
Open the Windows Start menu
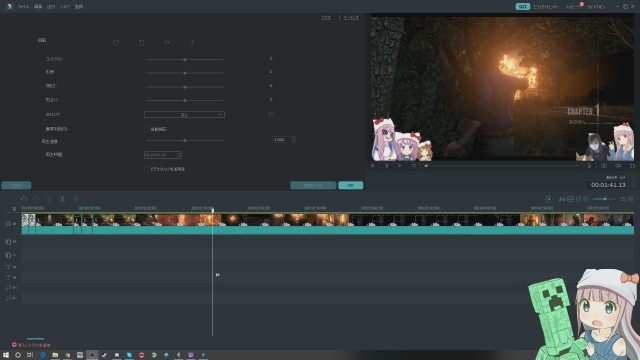pos(6,355)
